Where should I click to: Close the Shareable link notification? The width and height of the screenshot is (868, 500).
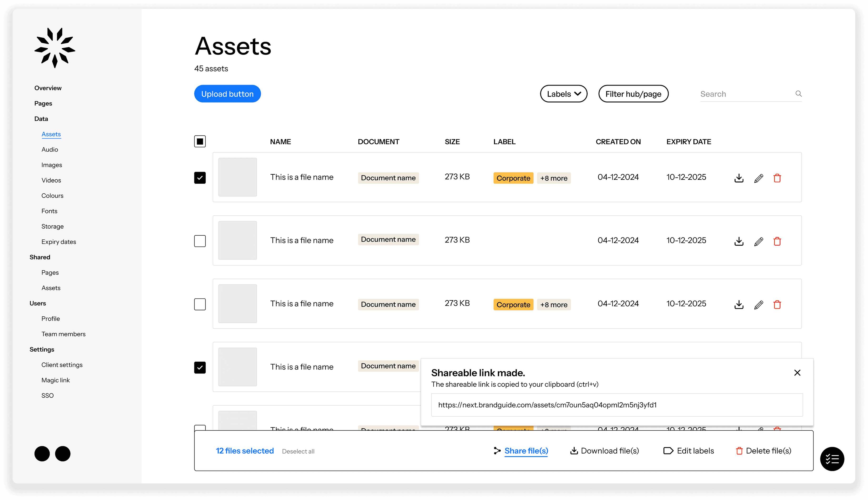(797, 373)
